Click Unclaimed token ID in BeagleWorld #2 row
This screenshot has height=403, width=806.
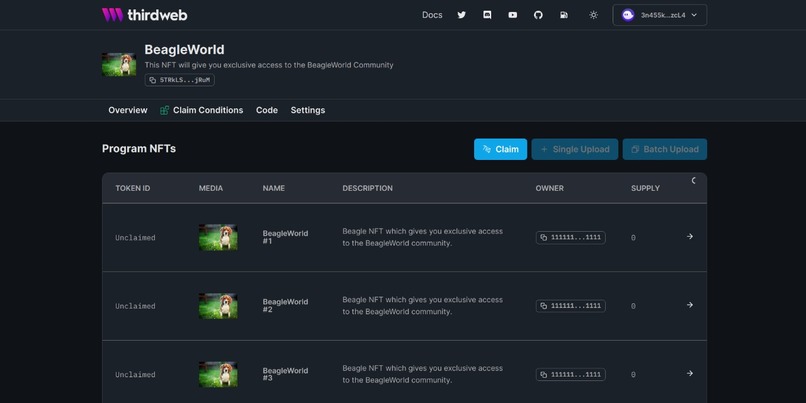click(x=135, y=306)
